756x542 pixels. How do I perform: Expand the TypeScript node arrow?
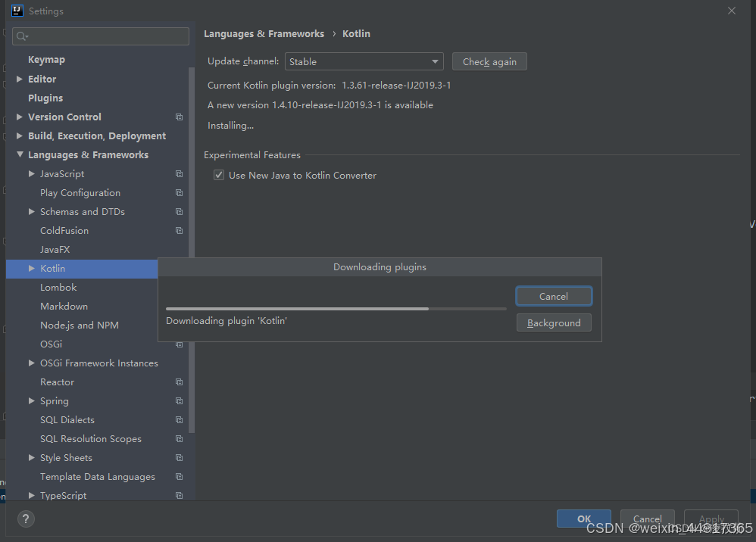tap(31, 495)
